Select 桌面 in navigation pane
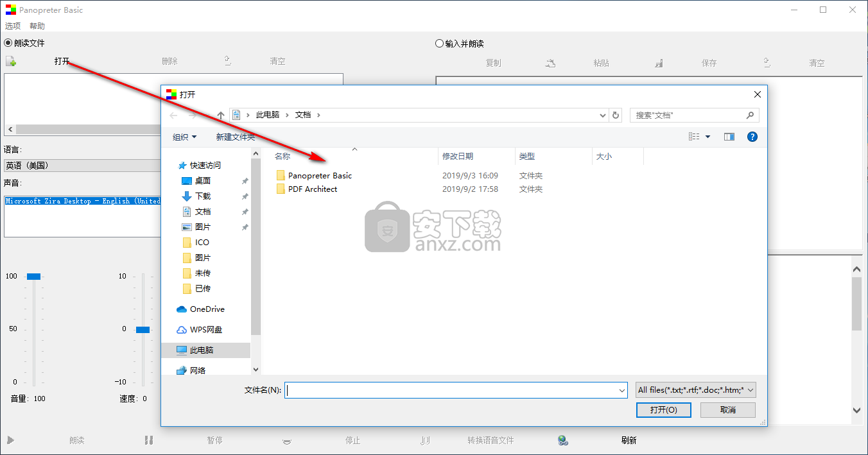 click(x=203, y=180)
